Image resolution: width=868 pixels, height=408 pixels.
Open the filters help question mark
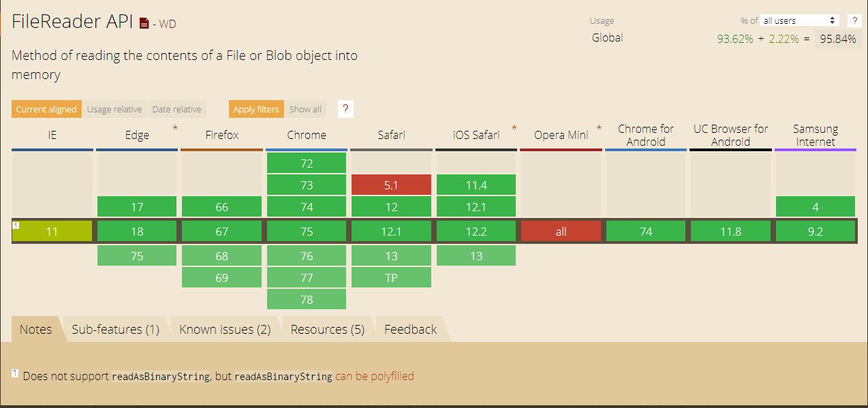click(345, 109)
